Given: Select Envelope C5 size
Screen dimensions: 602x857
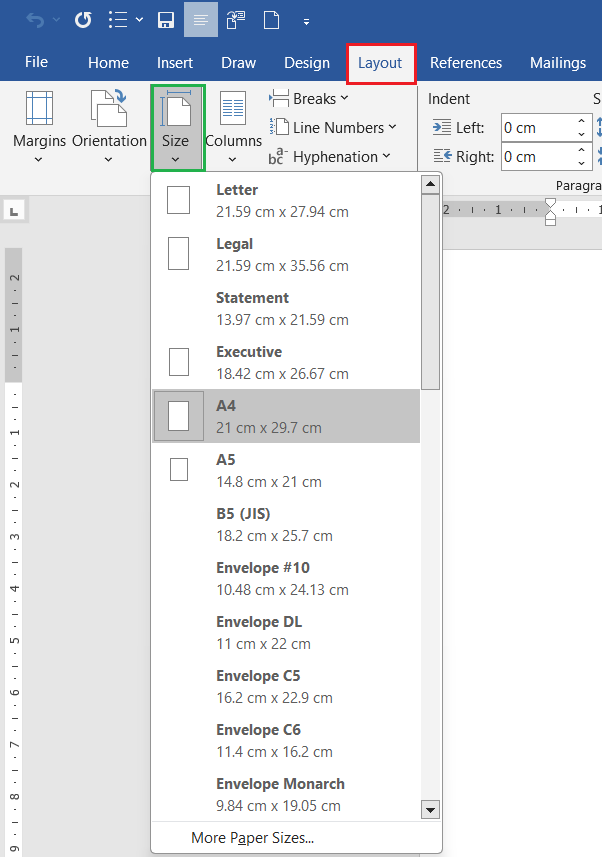Looking at the screenshot, I should coord(286,687).
